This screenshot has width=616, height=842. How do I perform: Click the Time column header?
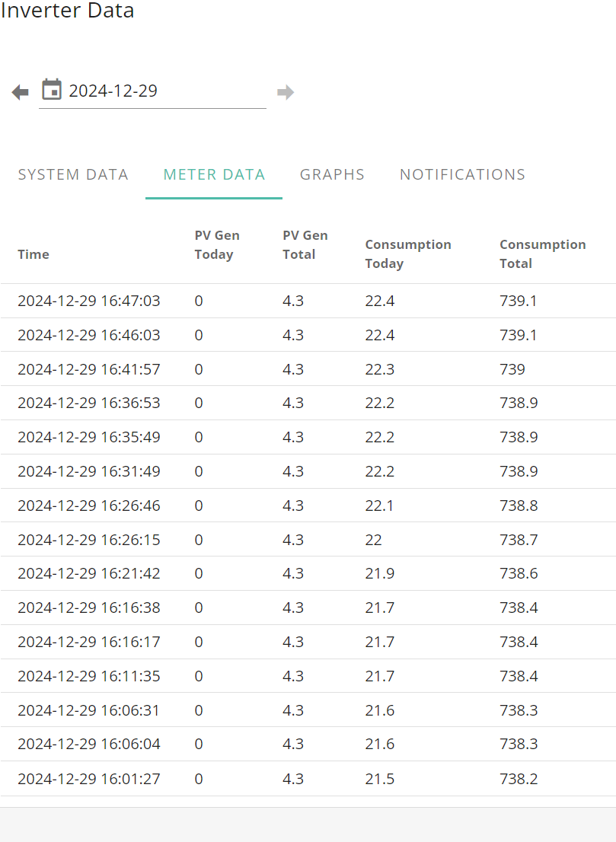tap(34, 254)
